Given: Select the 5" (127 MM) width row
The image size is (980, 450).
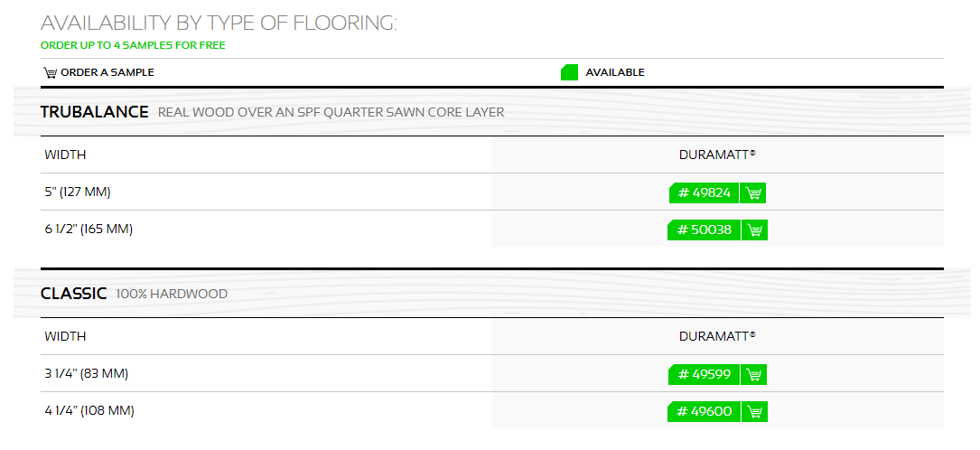Looking at the screenshot, I should point(492,192).
